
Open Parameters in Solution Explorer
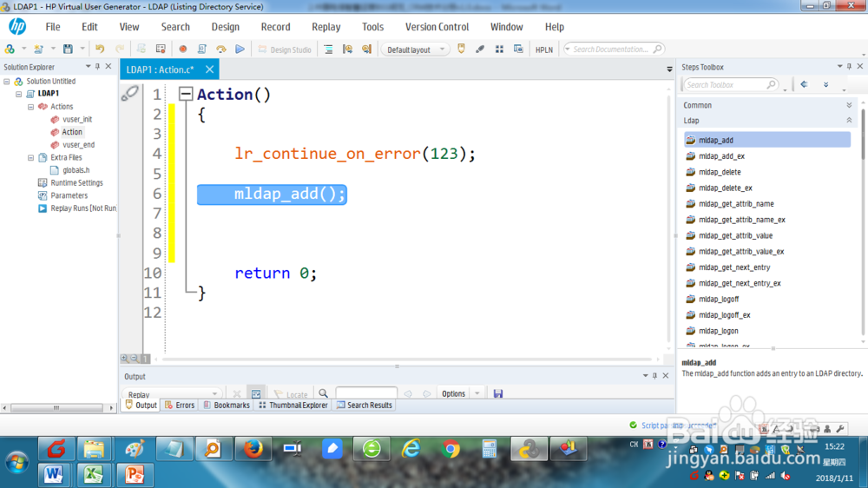click(69, 195)
